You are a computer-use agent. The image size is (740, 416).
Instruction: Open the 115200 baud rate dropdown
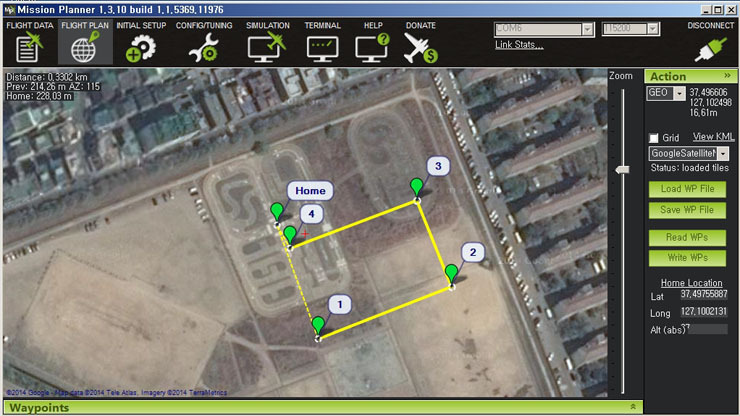point(653,29)
